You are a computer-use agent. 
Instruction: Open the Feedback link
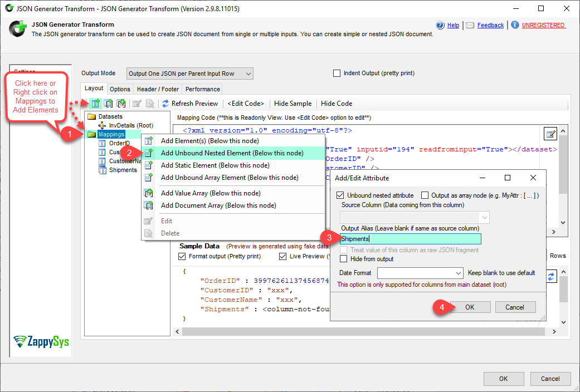point(490,25)
